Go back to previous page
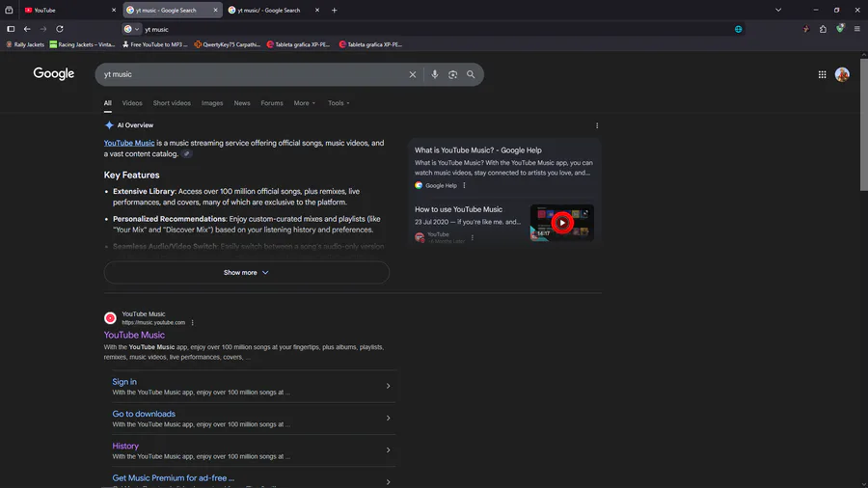The width and height of the screenshot is (868, 488). click(27, 29)
